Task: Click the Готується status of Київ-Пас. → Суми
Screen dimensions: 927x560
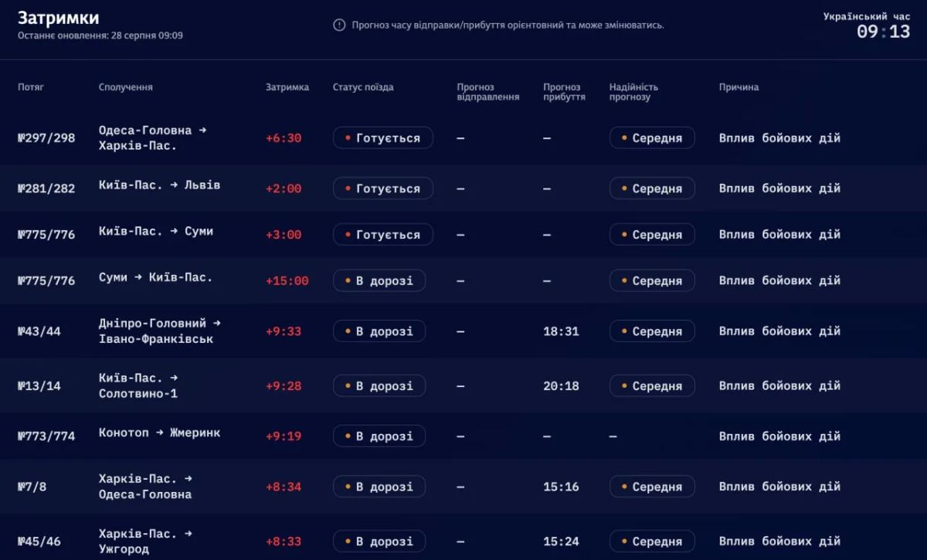Action: [x=383, y=235]
